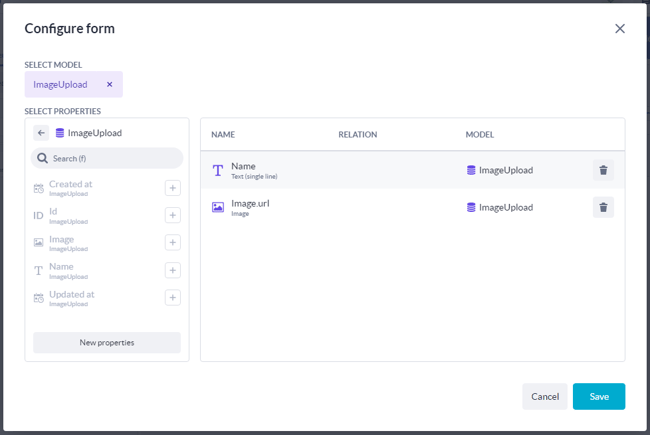The height and width of the screenshot is (435, 650).
Task: Select the Updated at property label
Action: [72, 294]
